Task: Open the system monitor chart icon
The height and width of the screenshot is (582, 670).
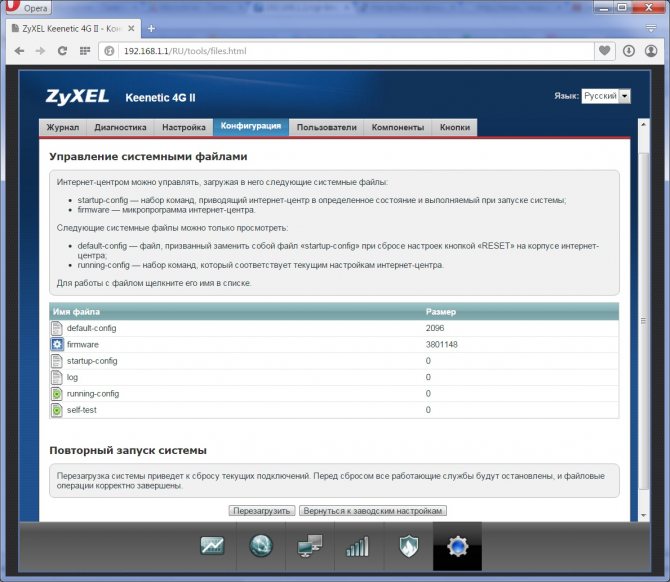Action: 212,546
